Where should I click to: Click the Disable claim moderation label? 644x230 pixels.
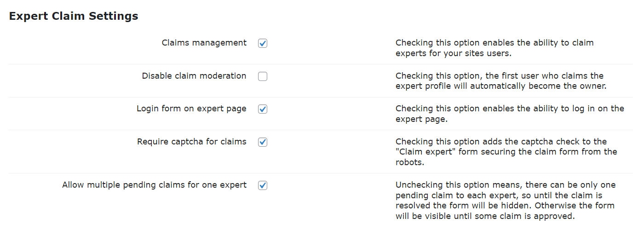coord(194,76)
